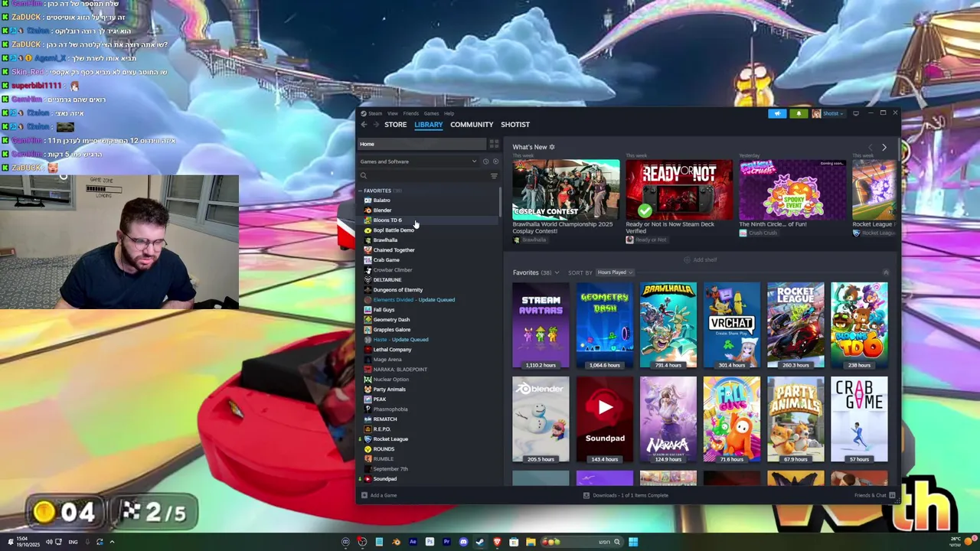The width and height of the screenshot is (980, 551).
Task: Select Elements Divided update queued entry
Action: click(413, 300)
